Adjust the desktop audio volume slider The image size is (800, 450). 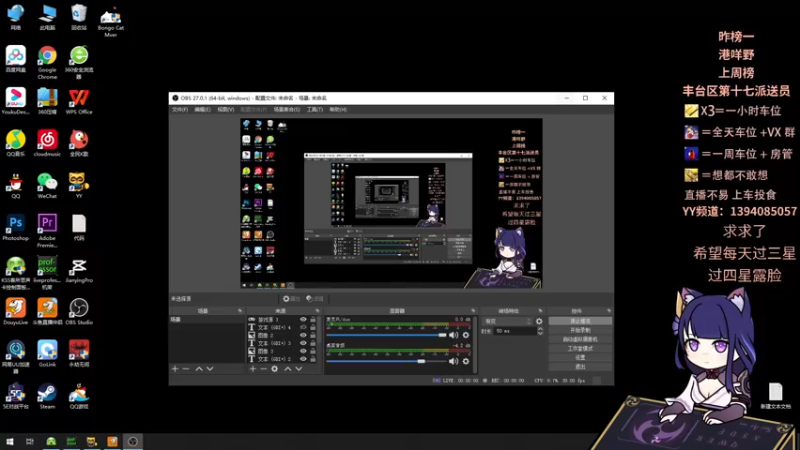[386, 361]
